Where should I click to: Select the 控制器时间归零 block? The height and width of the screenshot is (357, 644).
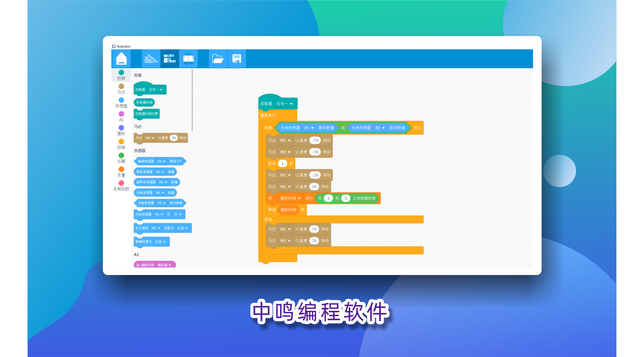pyautogui.click(x=147, y=114)
